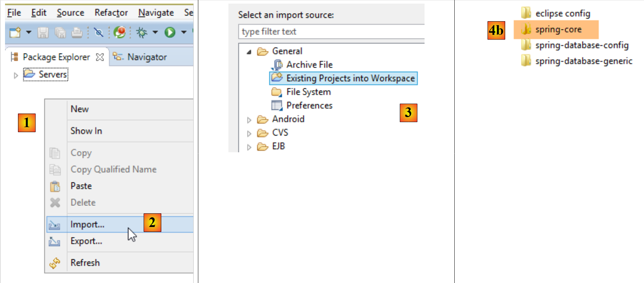Select the spring-core folder

point(558,29)
